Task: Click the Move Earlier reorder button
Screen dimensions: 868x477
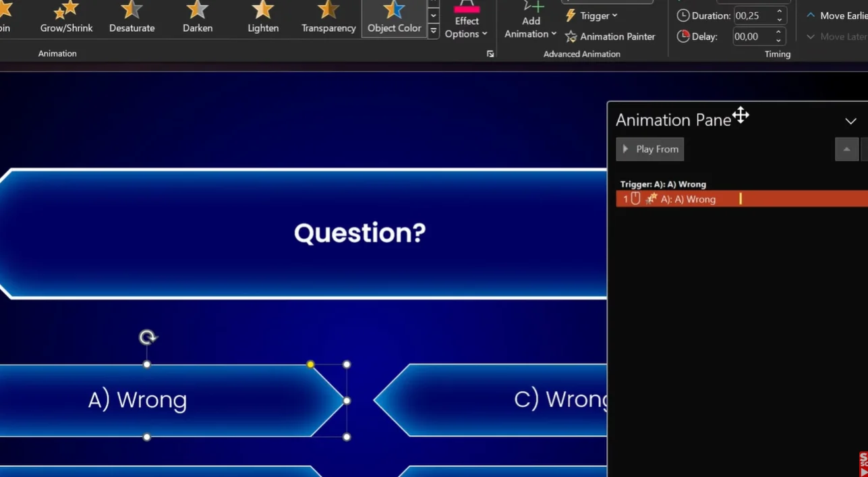Action: click(x=836, y=16)
